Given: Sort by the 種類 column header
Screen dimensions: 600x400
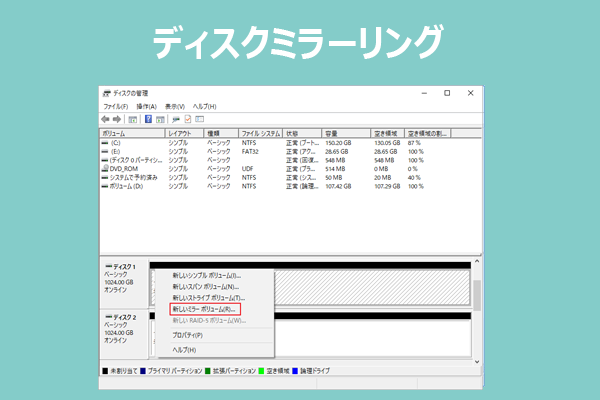Looking at the screenshot, I should point(221,133).
